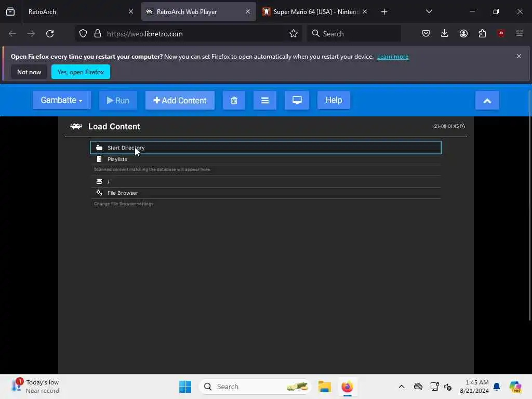Viewport: 532px width, 399px height.
Task: Click the Run button
Action: 118,100
